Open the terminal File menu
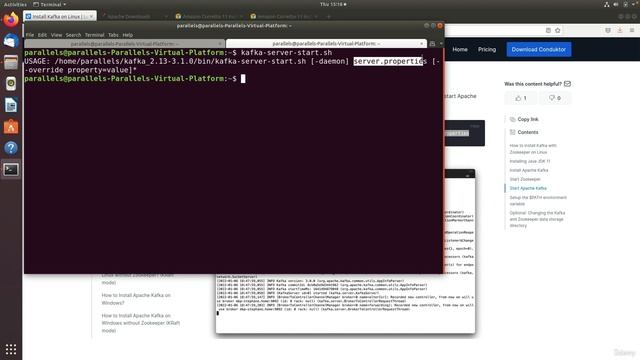640x360 pixels. coord(30,35)
